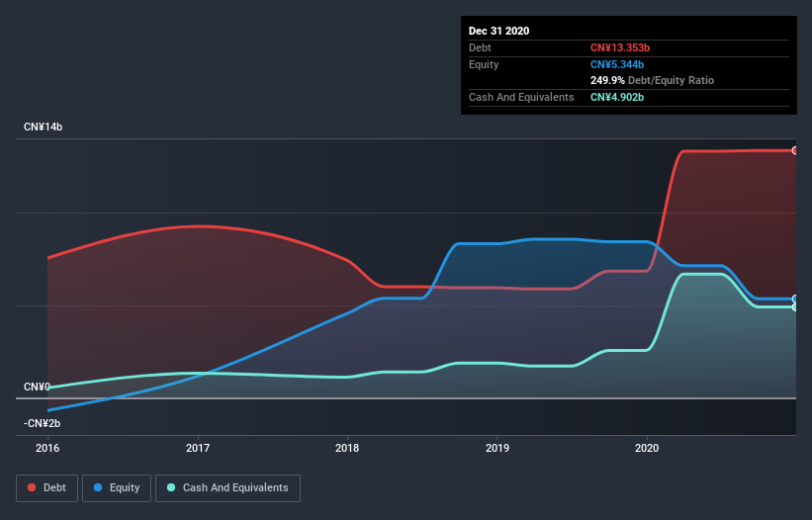Click the teal Cash endpoint marker

(x=795, y=306)
